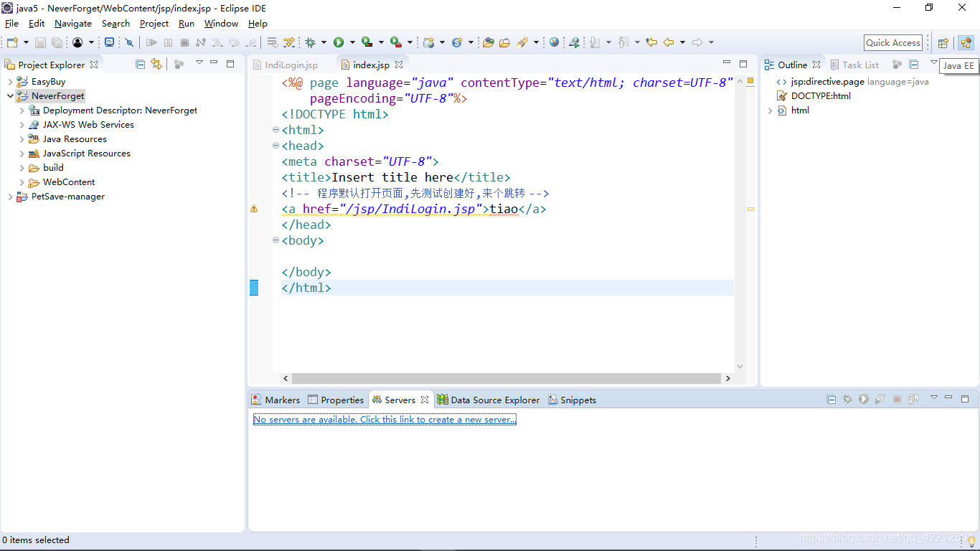Image resolution: width=980 pixels, height=551 pixels.
Task: Click Start the server green icon
Action: point(864,400)
